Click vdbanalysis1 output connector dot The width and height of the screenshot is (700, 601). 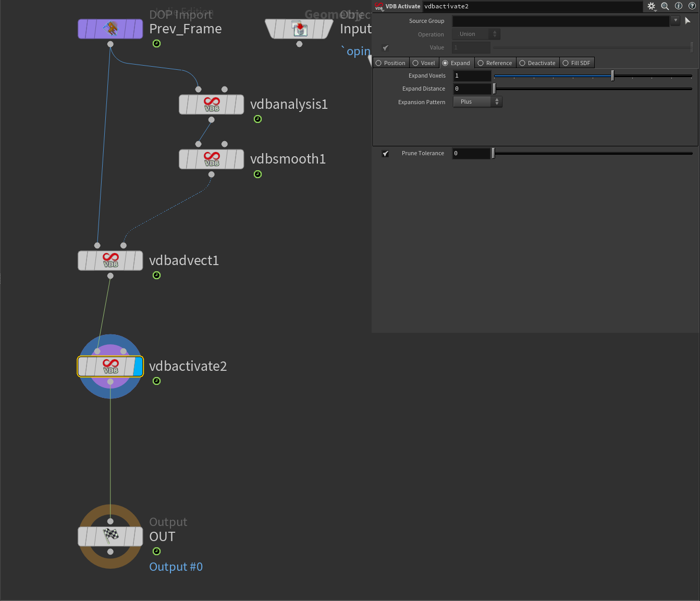(x=211, y=120)
